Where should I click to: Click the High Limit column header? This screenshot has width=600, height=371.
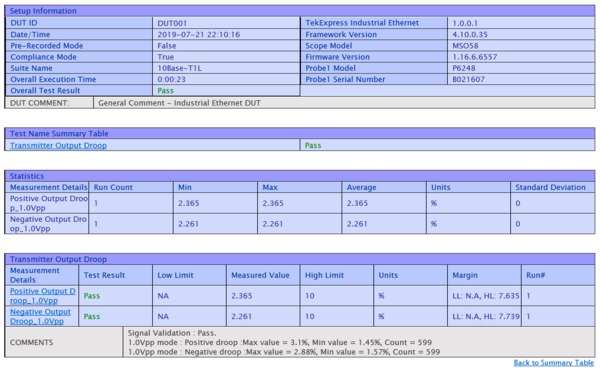(x=337, y=275)
